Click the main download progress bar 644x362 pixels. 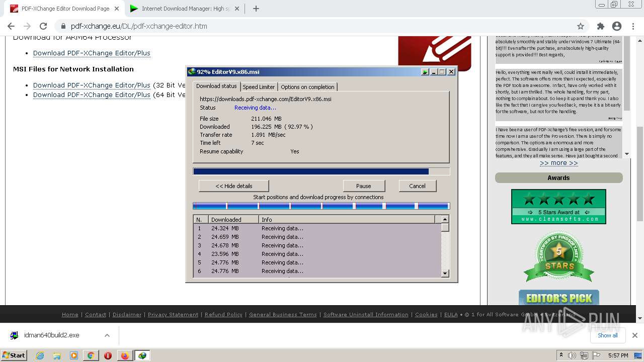click(x=321, y=171)
